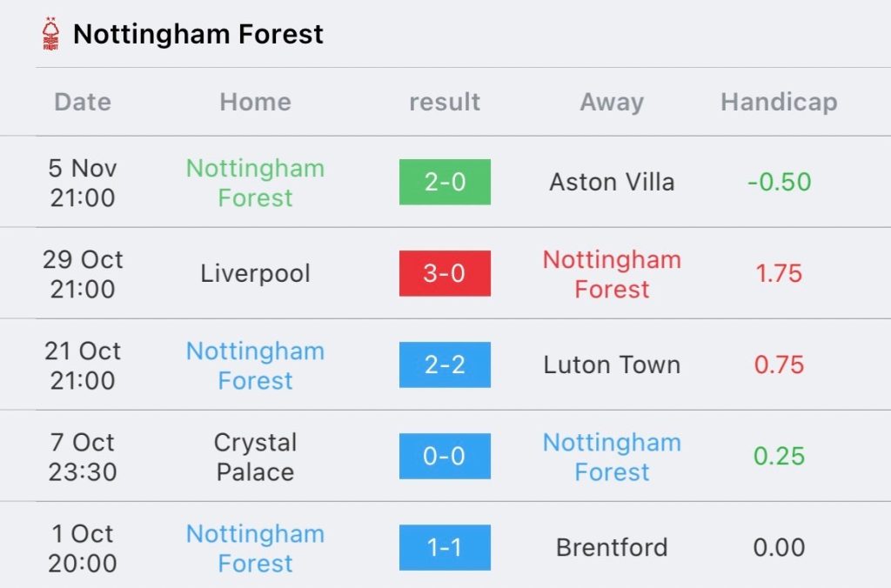This screenshot has height=588, width=891.
Task: Open the blue 2-2 result badge
Action: [x=445, y=364]
